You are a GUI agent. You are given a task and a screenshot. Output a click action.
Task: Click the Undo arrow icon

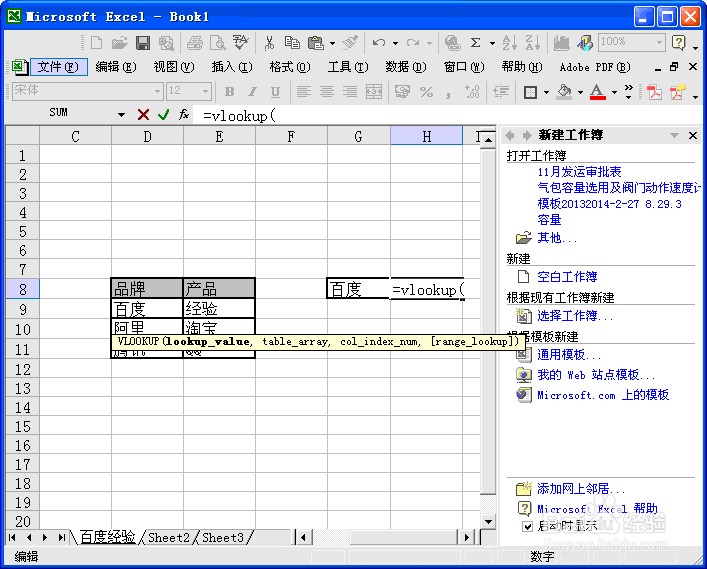point(379,43)
